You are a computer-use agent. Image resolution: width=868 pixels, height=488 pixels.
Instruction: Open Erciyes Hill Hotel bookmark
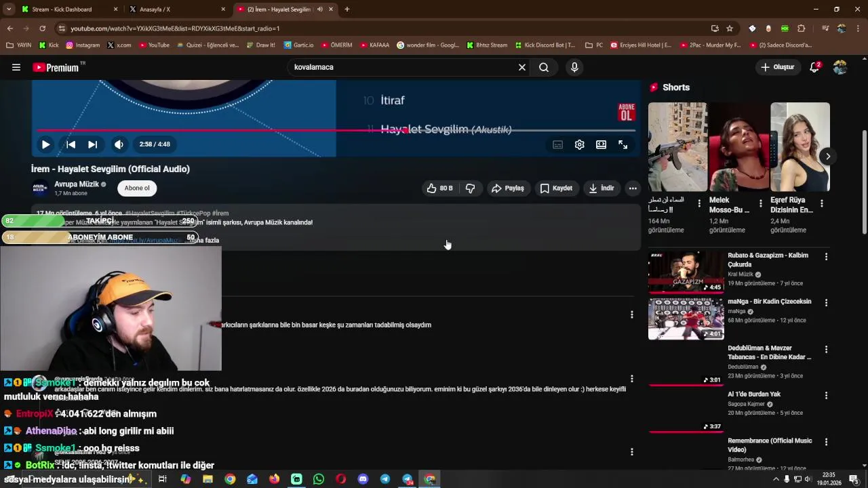coord(641,45)
